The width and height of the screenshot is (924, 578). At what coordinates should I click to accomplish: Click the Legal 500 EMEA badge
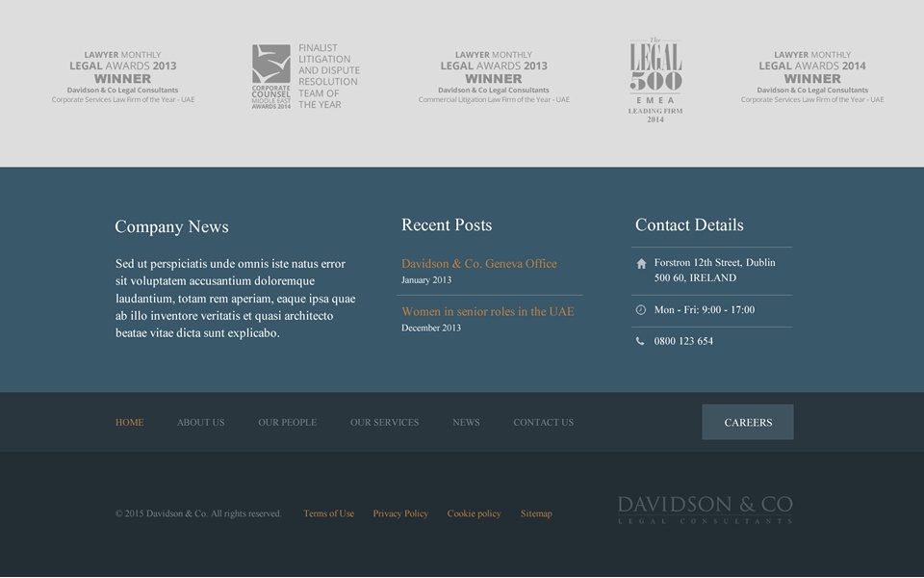point(655,81)
